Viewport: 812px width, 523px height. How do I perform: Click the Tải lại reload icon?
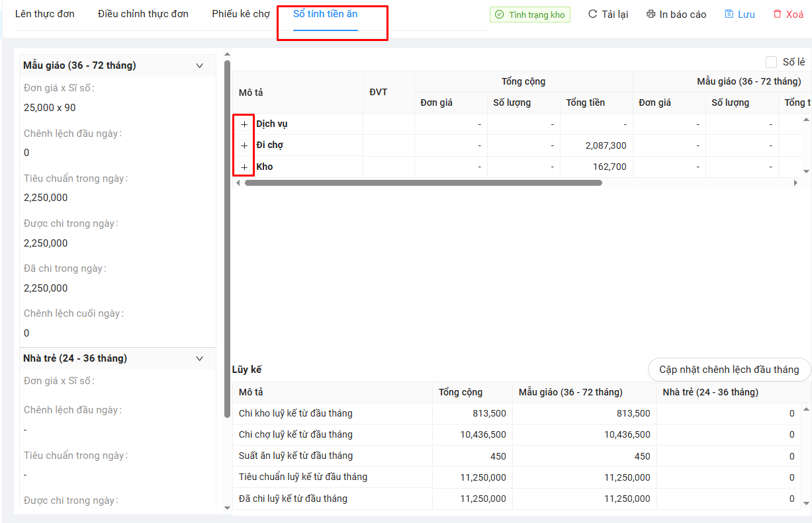pos(592,14)
